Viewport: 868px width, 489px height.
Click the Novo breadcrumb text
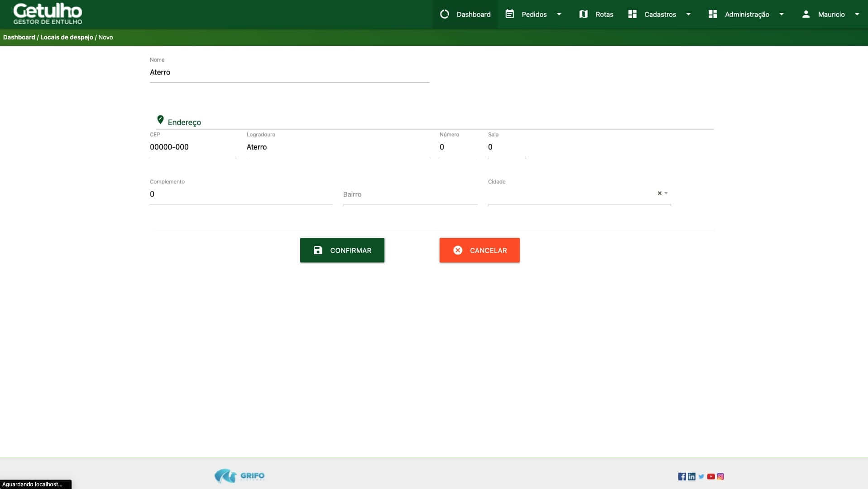(106, 37)
